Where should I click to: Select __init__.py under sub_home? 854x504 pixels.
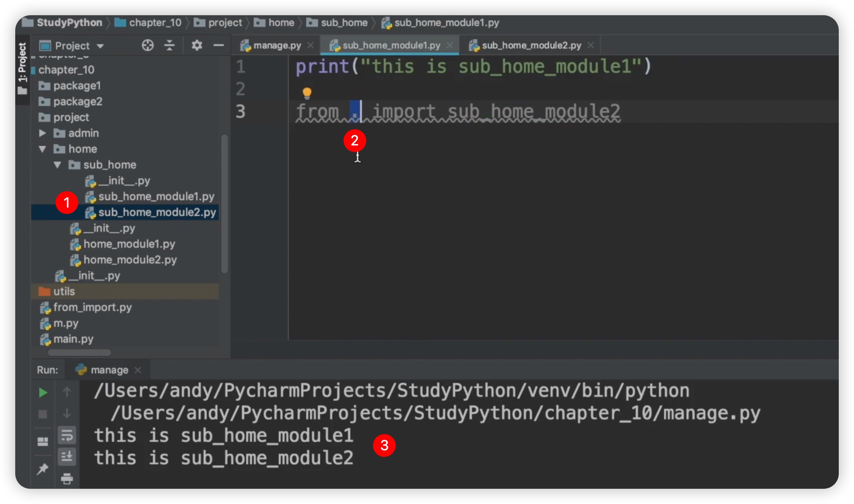pos(124,181)
